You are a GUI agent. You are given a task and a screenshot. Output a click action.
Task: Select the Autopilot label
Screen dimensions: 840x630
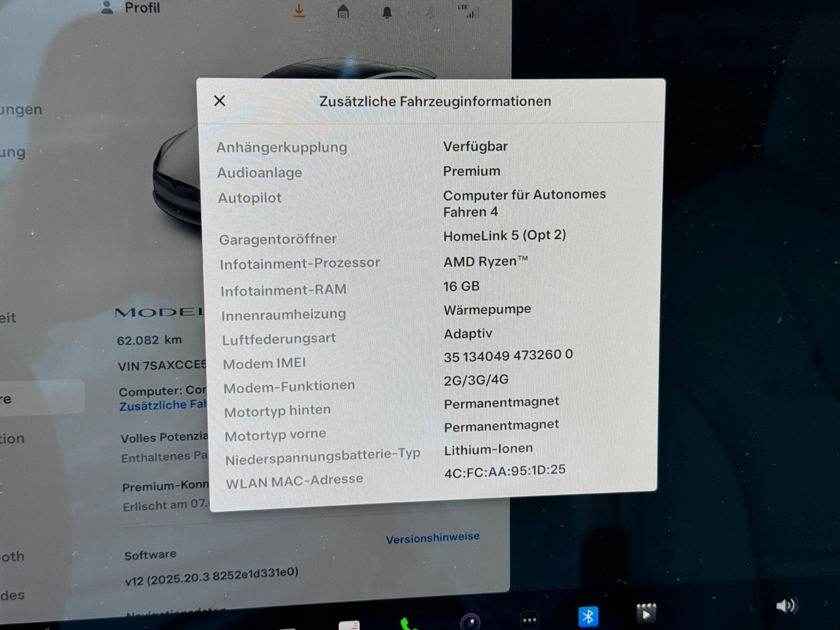click(250, 198)
